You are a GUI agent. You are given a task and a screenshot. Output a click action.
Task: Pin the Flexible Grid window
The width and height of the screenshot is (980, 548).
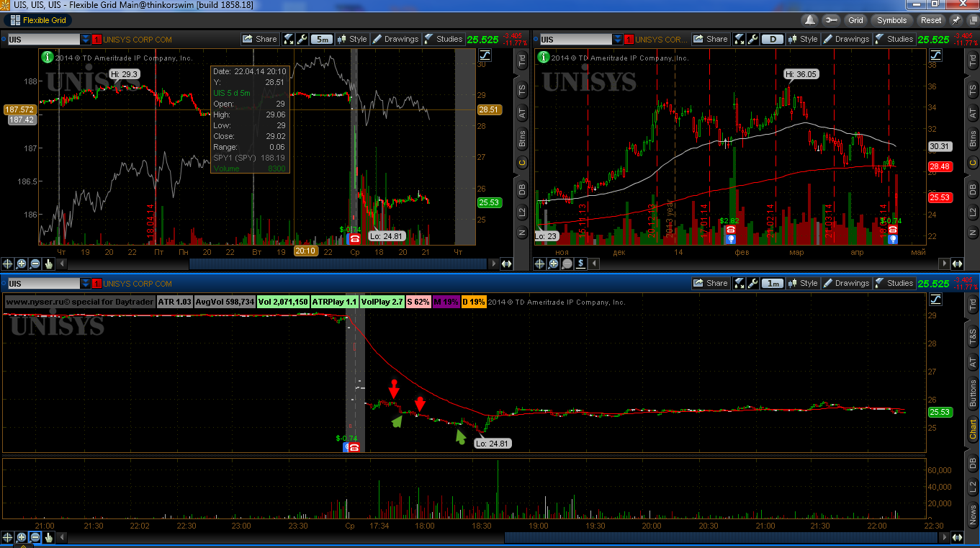click(956, 20)
